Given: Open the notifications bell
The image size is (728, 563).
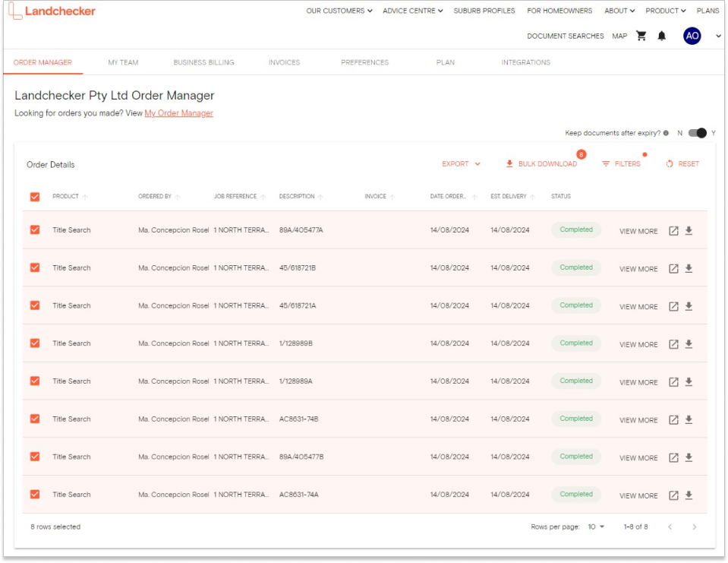Looking at the screenshot, I should coord(662,36).
